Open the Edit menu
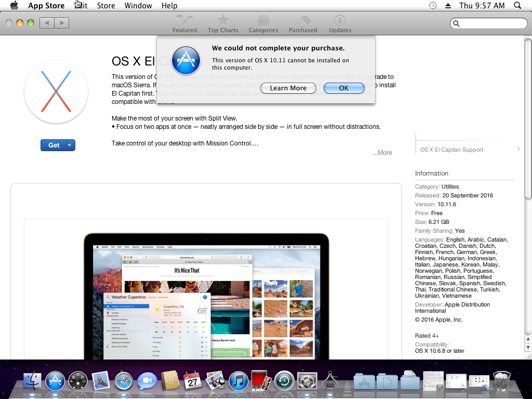The width and height of the screenshot is (532, 399). 81,5
